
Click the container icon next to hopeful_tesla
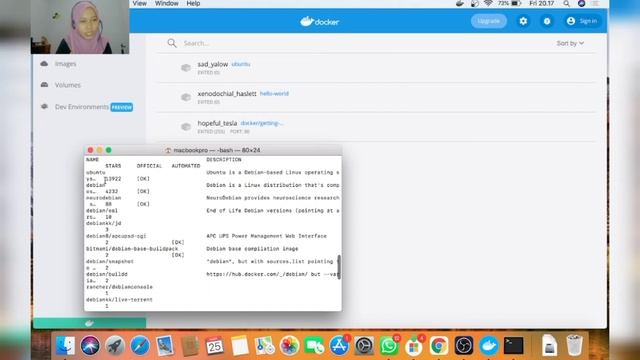186,127
